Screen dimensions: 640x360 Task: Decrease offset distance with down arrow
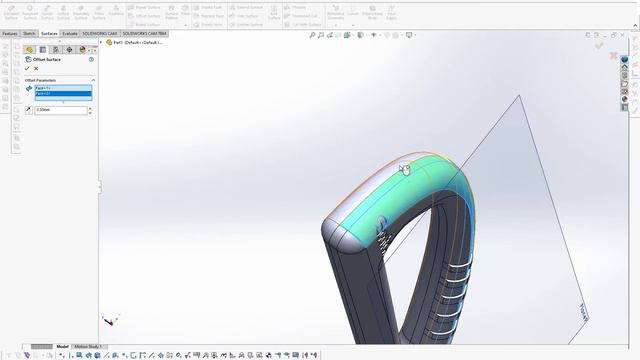(x=90, y=112)
